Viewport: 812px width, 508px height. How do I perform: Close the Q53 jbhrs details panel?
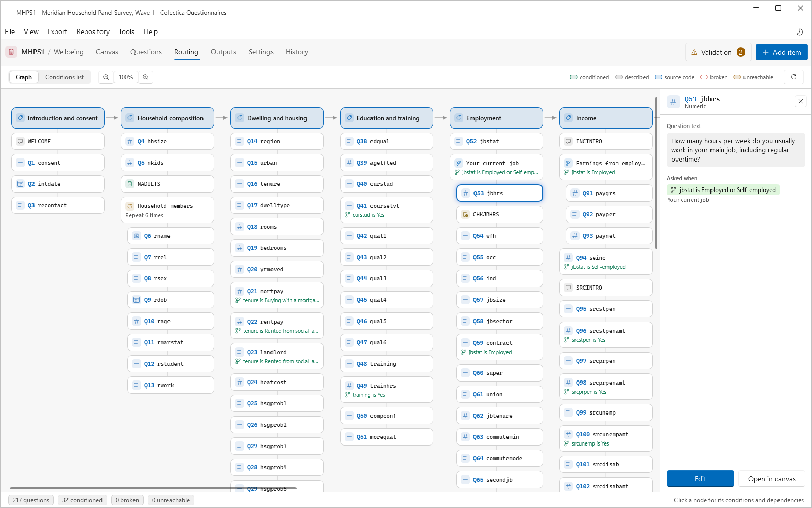(x=801, y=102)
